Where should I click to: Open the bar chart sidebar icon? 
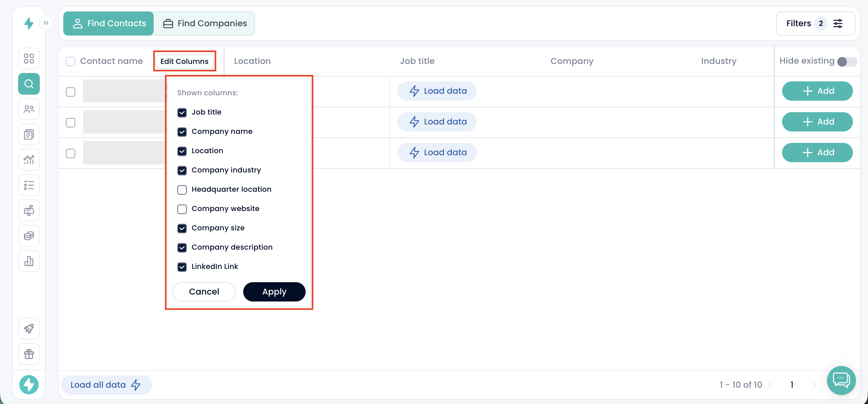29,261
